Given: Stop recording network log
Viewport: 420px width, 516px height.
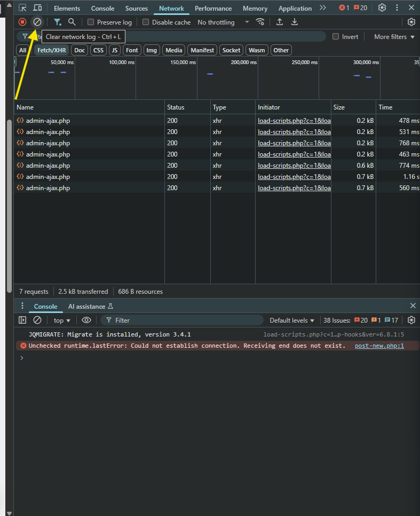Looking at the screenshot, I should click(x=22, y=22).
